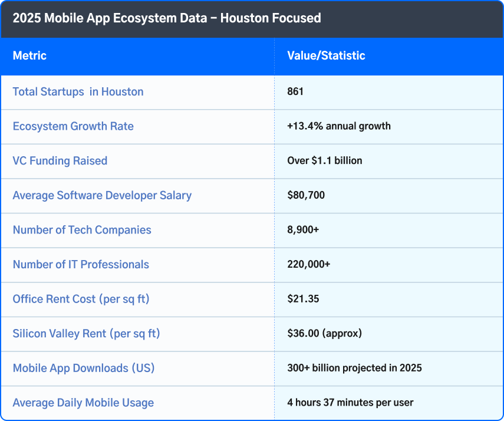Image resolution: width=504 pixels, height=421 pixels.
Task: Select the 861 startups value cell
Action: click(295, 92)
